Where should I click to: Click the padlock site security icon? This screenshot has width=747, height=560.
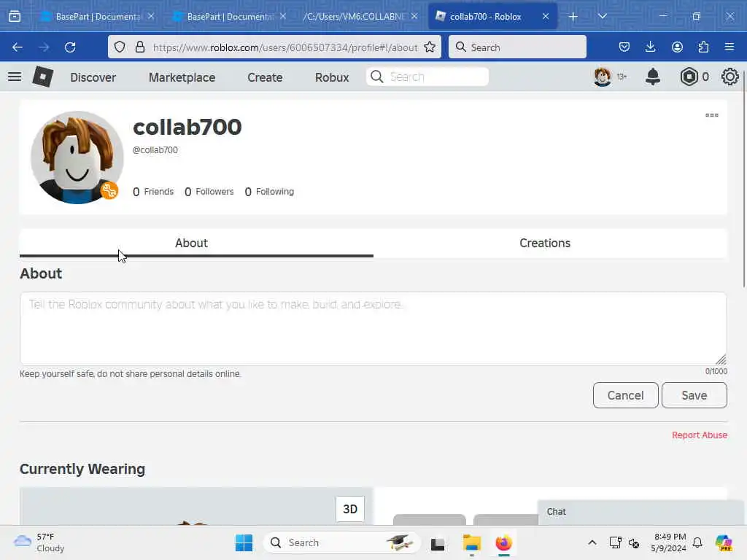coord(139,47)
